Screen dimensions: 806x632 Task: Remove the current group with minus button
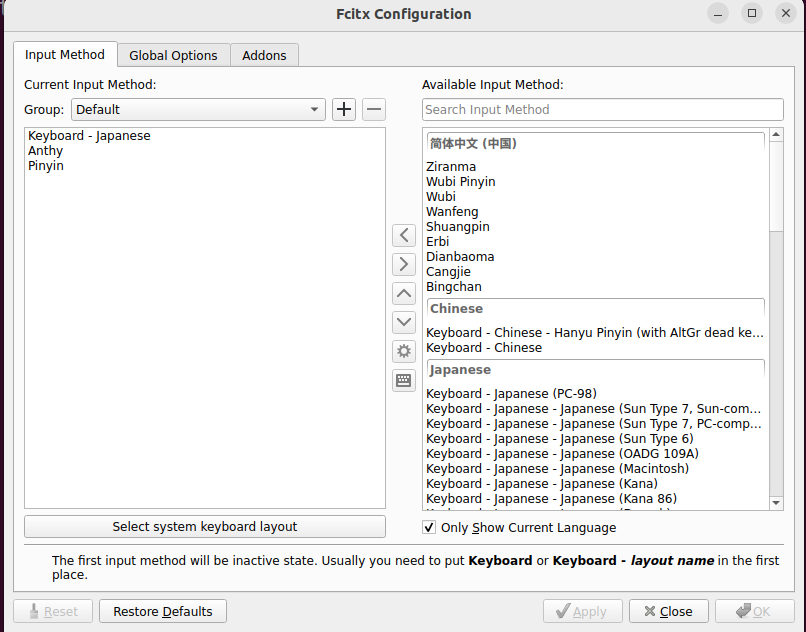point(374,110)
